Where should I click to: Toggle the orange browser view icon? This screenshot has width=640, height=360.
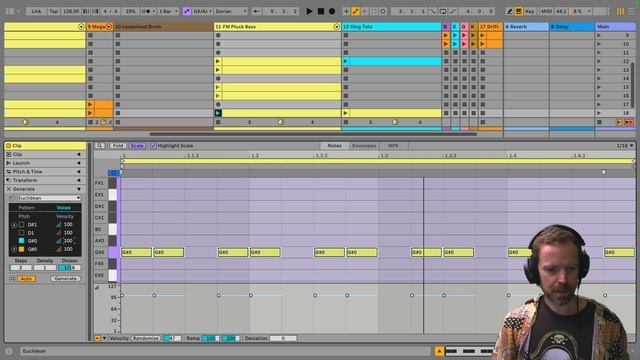[x=620, y=11]
